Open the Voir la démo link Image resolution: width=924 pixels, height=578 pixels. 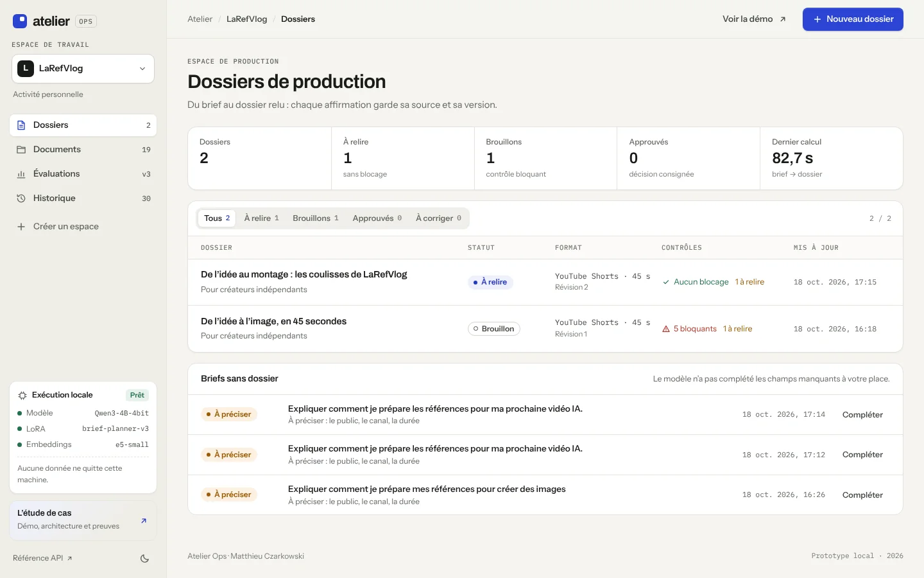pos(754,19)
